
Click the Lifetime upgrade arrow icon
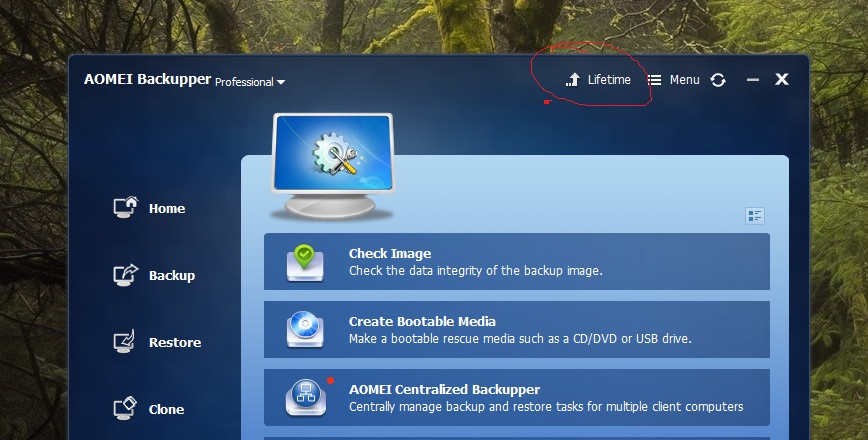pos(573,80)
